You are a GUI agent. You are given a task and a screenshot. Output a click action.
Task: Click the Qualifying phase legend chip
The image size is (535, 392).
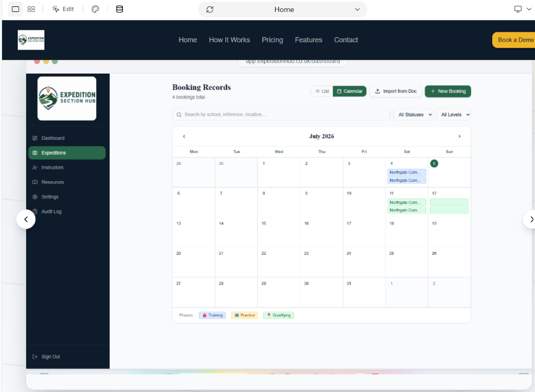point(278,315)
